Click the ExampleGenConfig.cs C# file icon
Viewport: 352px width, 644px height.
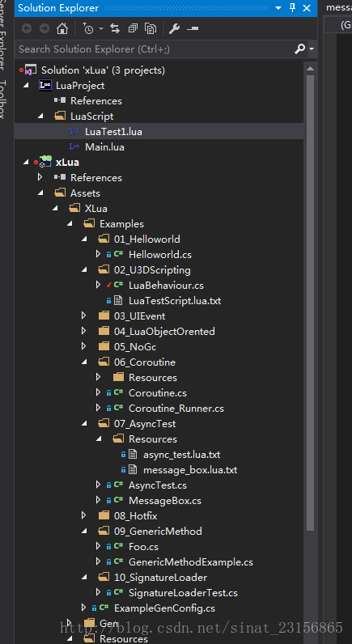coord(104,608)
